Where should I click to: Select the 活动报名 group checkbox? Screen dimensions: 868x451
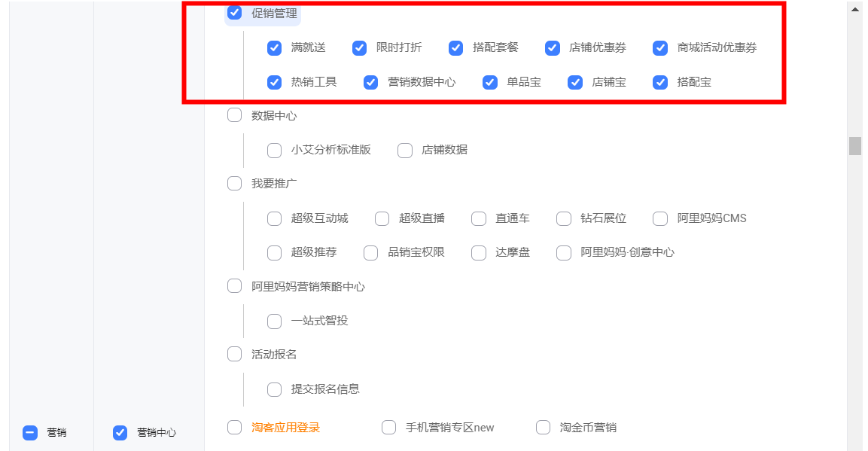tap(235, 354)
